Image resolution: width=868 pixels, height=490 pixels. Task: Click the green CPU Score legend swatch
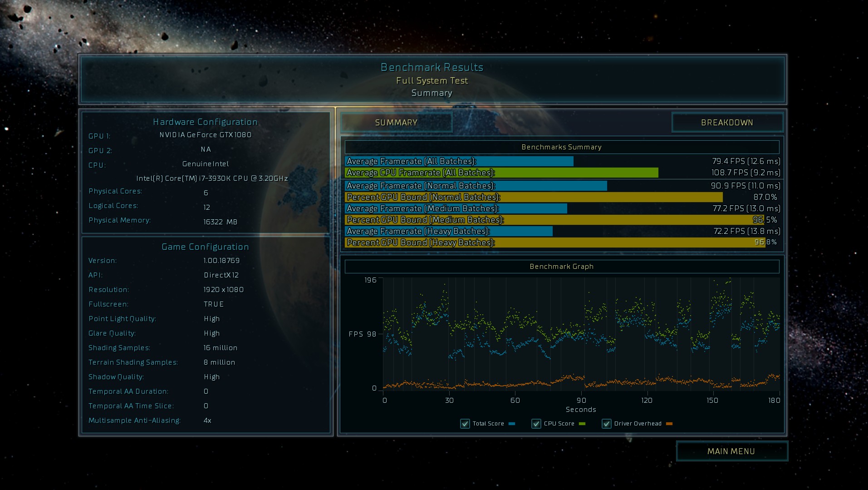(x=582, y=424)
